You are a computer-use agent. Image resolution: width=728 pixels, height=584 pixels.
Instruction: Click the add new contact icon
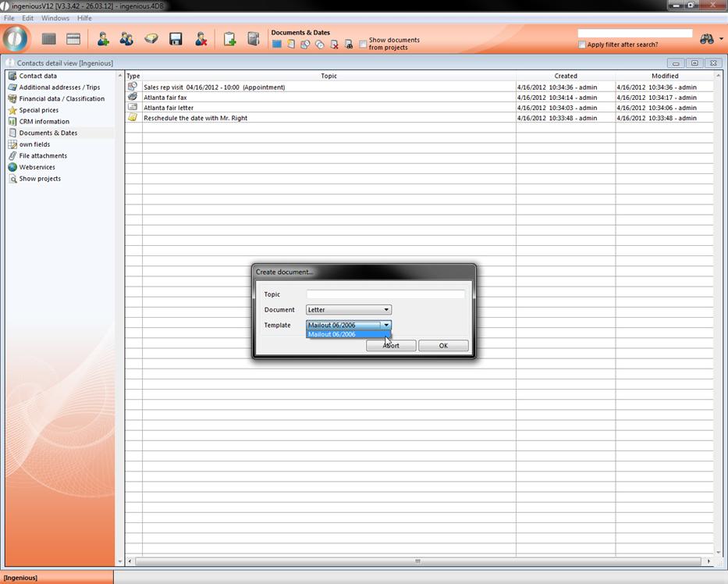click(102, 39)
